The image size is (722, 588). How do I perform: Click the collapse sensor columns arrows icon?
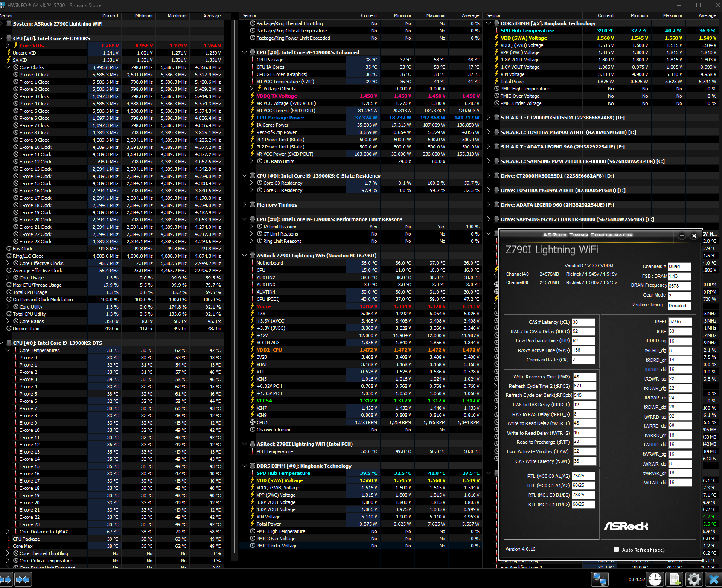coord(23,579)
